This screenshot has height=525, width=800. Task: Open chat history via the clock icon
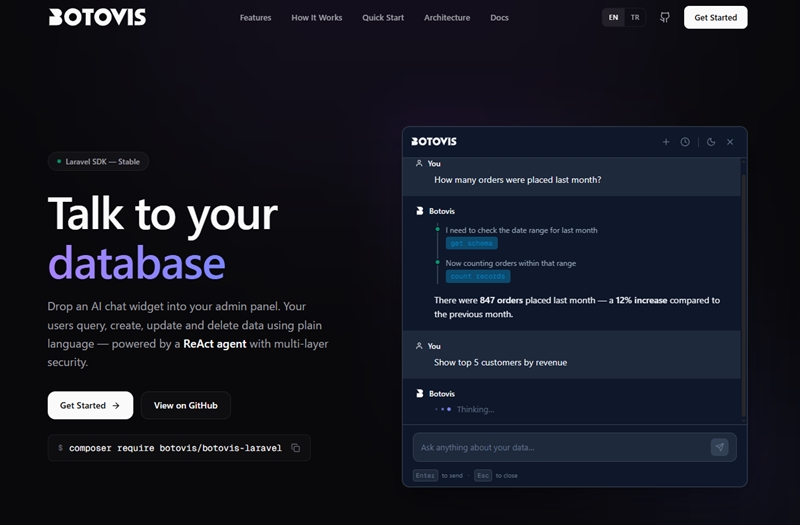pyautogui.click(x=685, y=142)
